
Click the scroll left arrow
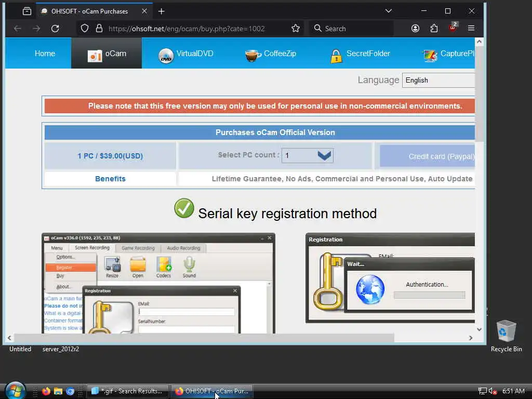click(9, 338)
